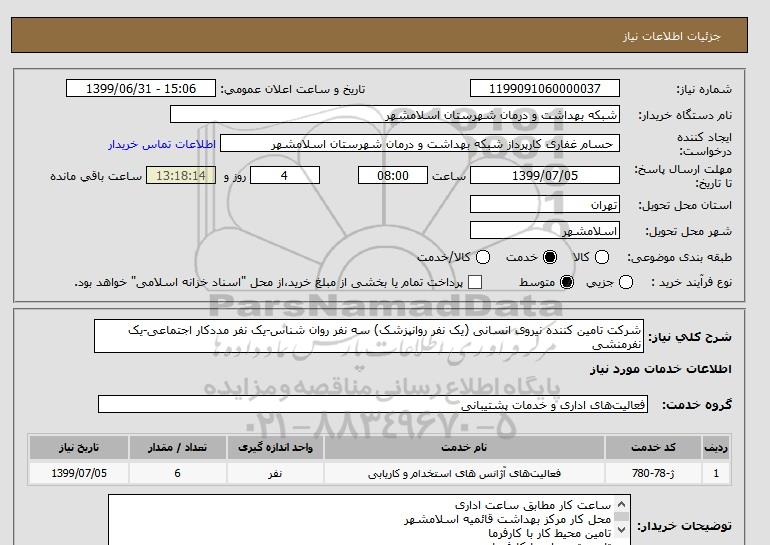Select the کالا radio button
Viewport: 770px width, 545px height.
pyautogui.click(x=602, y=257)
